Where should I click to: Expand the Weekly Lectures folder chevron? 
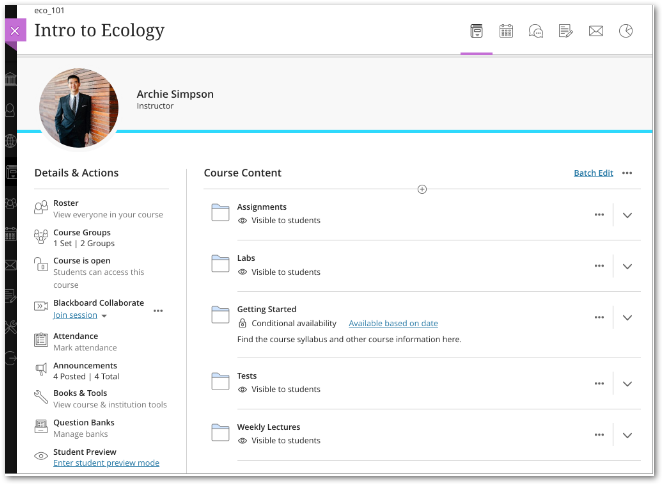coord(627,435)
